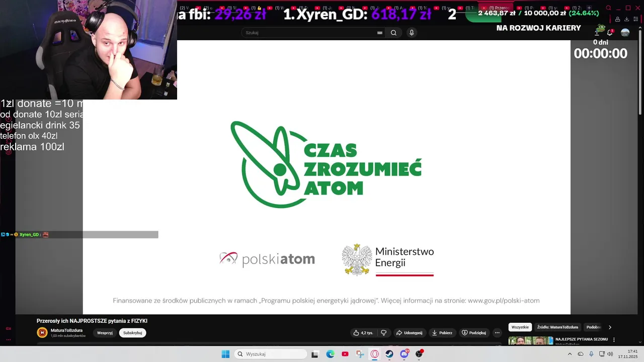Open the taskbar clock showing 17:41
Viewport: 644px width, 362px height.
tap(628, 354)
